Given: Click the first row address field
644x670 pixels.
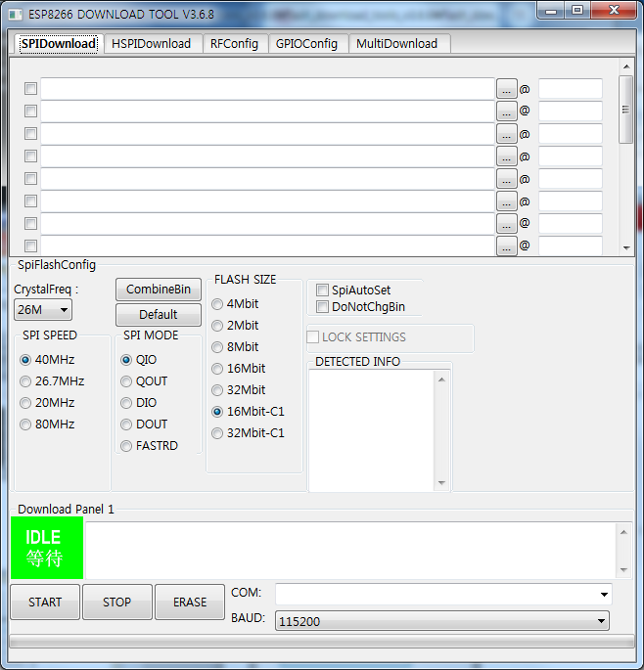Looking at the screenshot, I should (571, 89).
